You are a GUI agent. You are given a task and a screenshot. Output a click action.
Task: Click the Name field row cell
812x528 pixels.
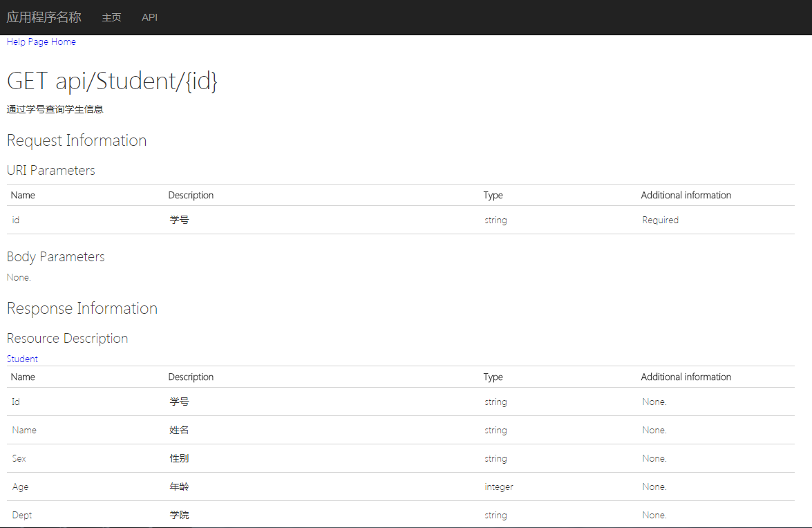tap(24, 430)
